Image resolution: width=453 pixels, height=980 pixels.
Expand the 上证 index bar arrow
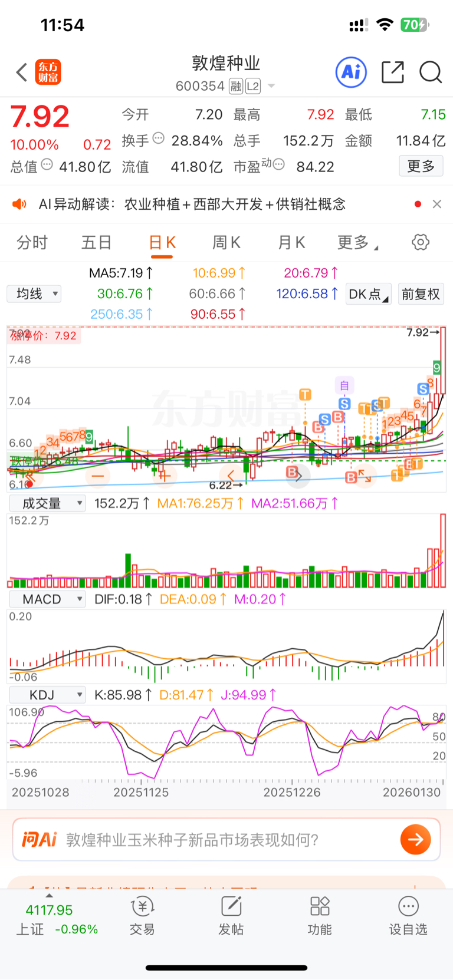point(49,896)
